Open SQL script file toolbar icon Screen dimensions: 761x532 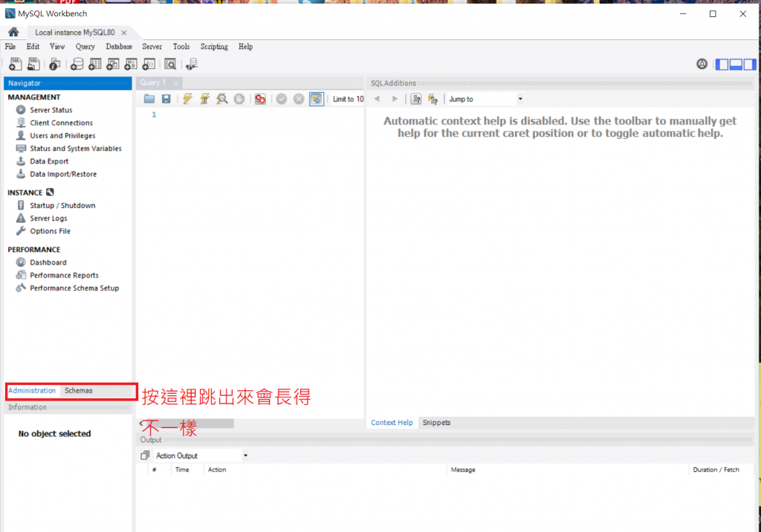tap(33, 64)
